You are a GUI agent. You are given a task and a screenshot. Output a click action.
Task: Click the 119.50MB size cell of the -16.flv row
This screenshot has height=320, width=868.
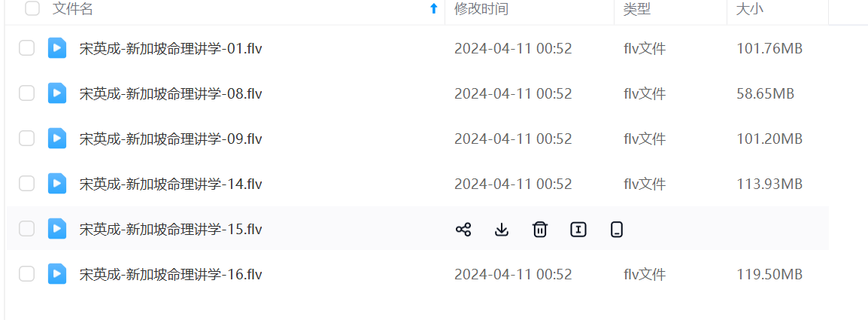click(x=769, y=275)
